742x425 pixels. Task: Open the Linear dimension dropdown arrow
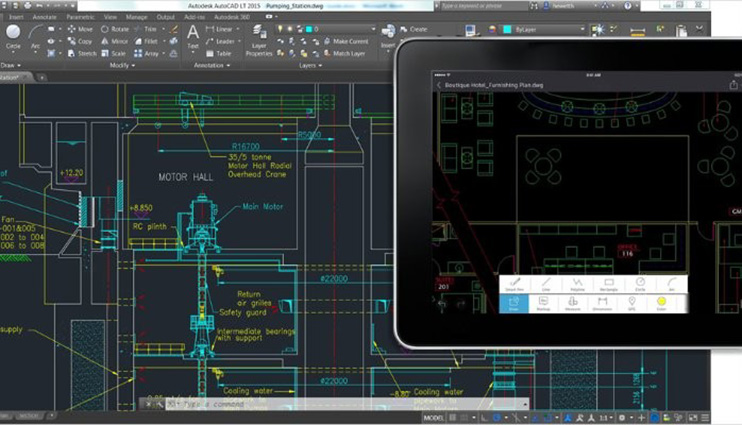[x=238, y=29]
